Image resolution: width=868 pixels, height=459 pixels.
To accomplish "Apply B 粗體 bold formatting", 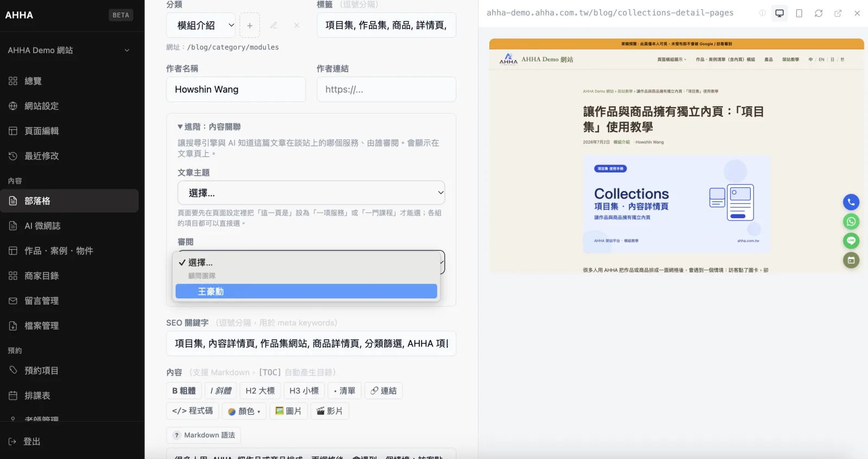I will (x=184, y=391).
